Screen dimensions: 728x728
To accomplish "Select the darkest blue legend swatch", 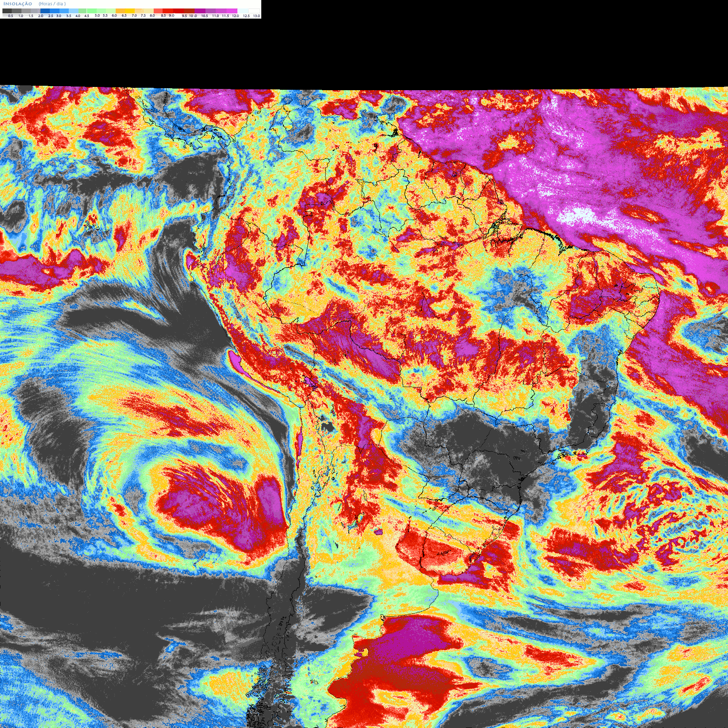I will coord(45,11).
